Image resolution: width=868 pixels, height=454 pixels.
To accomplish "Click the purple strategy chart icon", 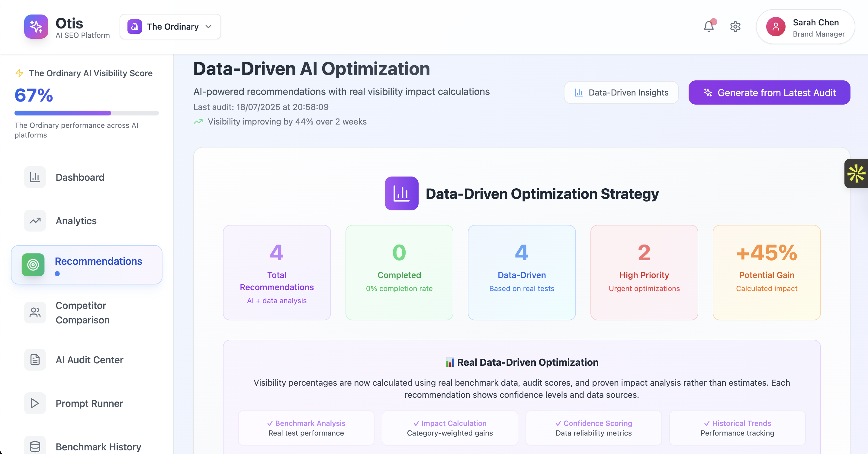I will pos(401,193).
